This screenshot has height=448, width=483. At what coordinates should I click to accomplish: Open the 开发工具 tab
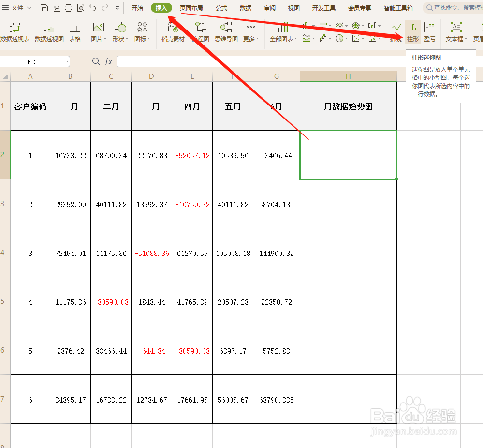tap(323, 8)
